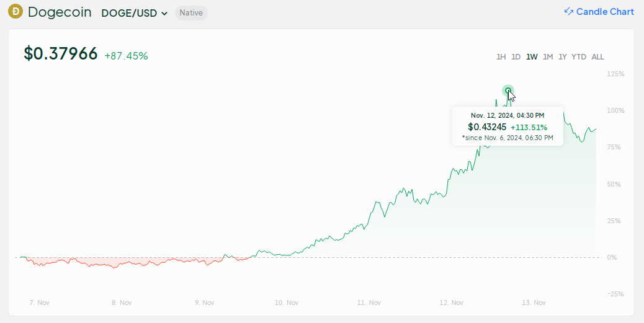Click the Dogecoin title text

[x=60, y=12]
